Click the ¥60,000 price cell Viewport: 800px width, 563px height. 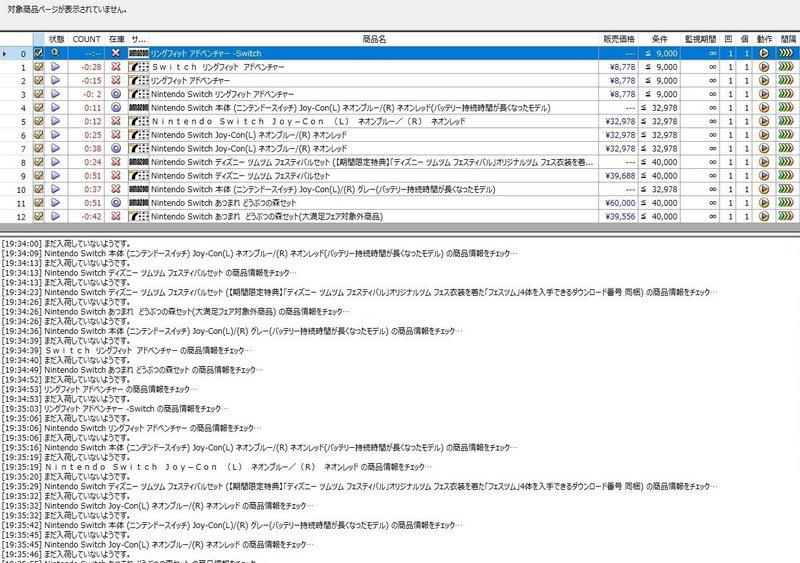620,203
